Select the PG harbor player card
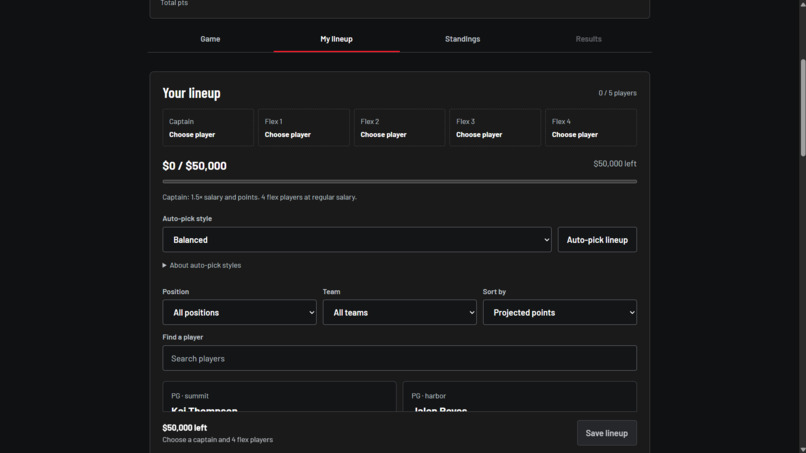 tap(519, 396)
